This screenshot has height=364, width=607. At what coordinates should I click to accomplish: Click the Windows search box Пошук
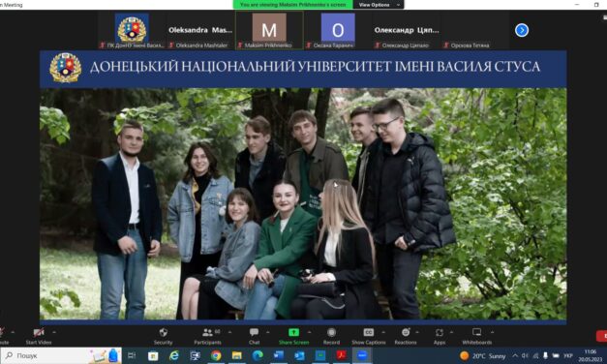click(61, 355)
